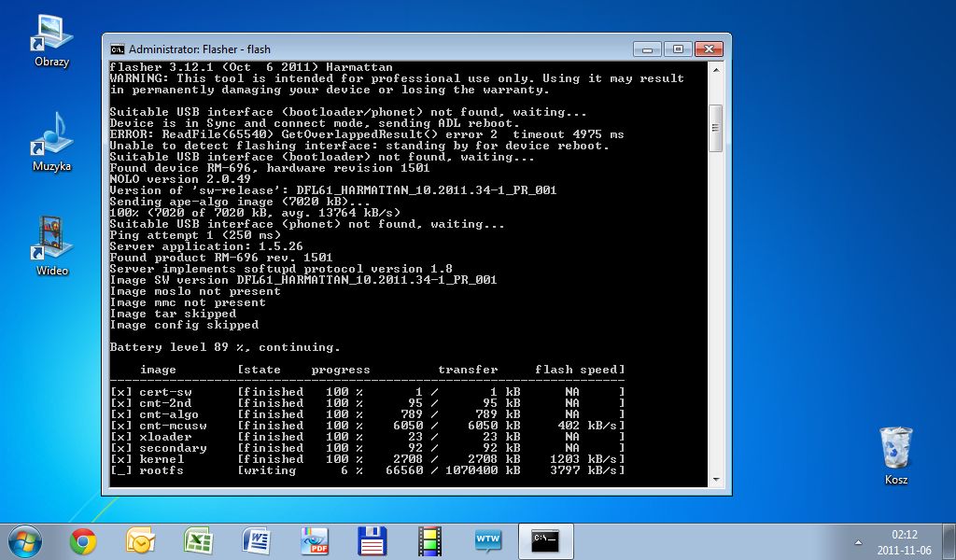The height and width of the screenshot is (560, 956).
Task: Click the floppy disk taskbar icon
Action: 372,541
